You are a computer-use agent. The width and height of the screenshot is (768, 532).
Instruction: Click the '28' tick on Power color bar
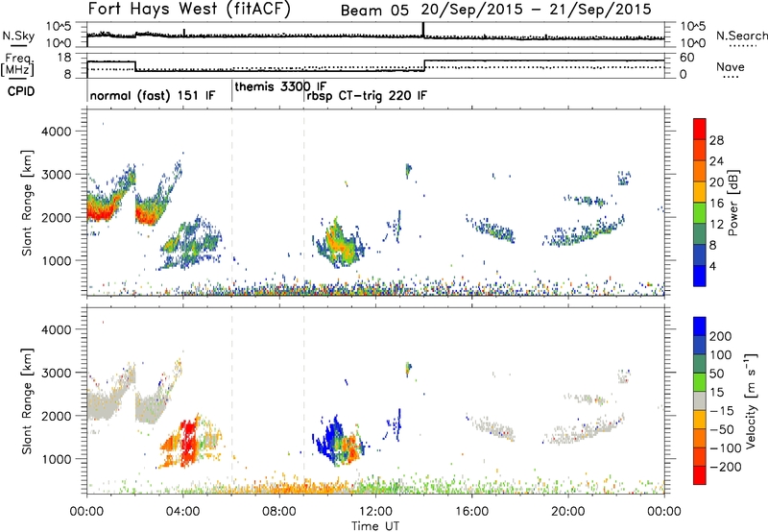(716, 140)
